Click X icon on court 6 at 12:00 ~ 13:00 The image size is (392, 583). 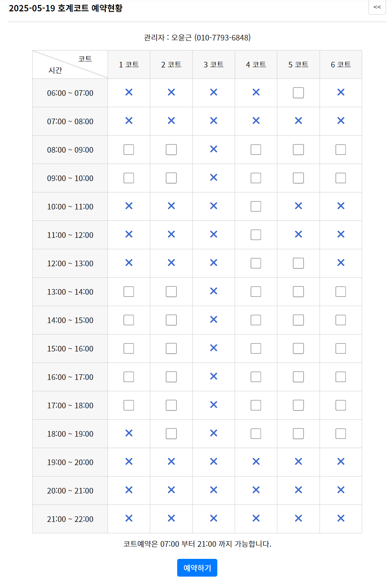click(x=341, y=263)
